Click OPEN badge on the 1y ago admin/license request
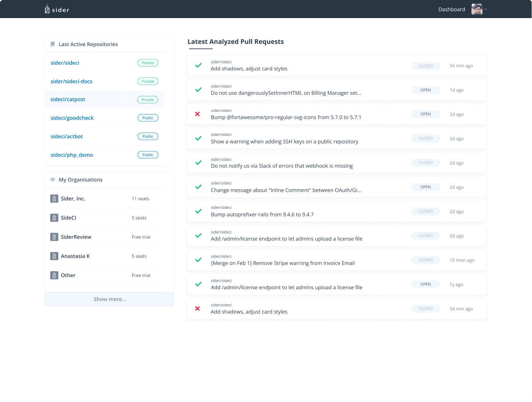This screenshot has height=402, width=532. (426, 284)
